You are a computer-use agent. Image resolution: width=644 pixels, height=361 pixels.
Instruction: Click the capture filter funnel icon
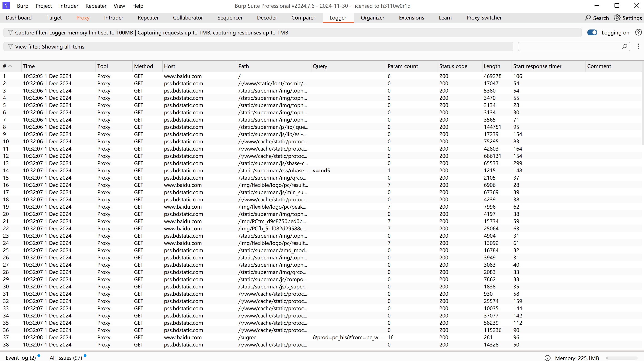(x=10, y=32)
